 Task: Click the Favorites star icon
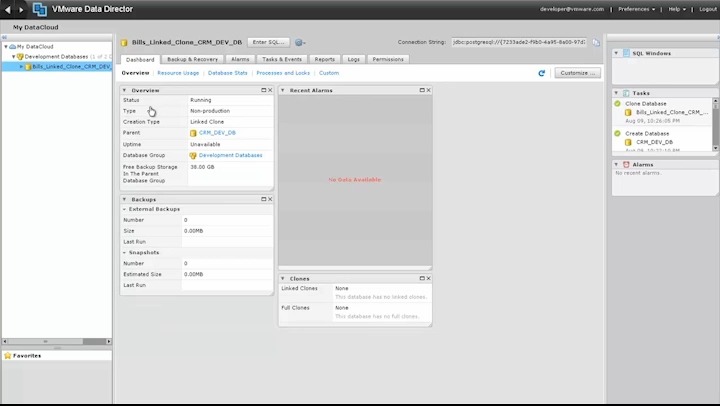tap(8, 355)
